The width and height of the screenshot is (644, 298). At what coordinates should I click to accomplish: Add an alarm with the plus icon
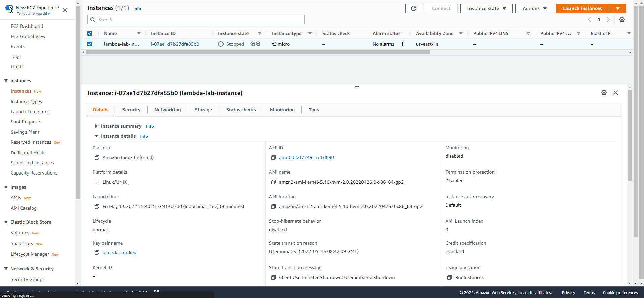403,44
